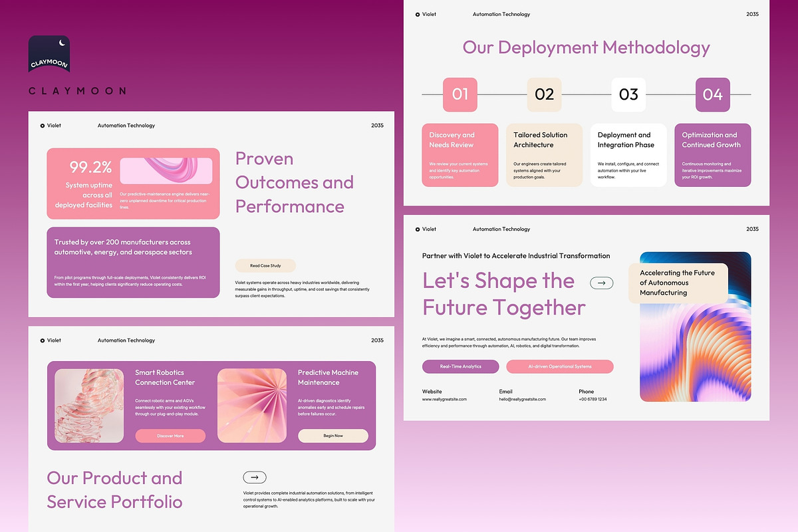Click the 99.2% uptime figure
Image resolution: width=798 pixels, height=532 pixels.
click(x=91, y=167)
